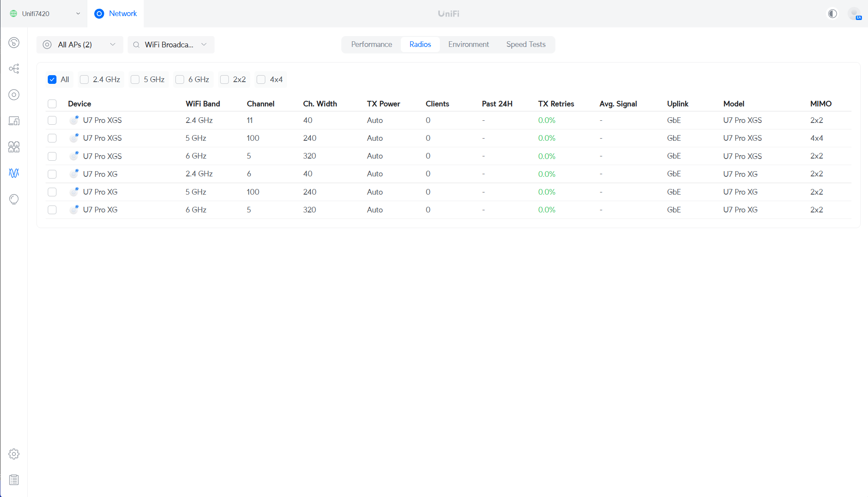Viewport: 868px width, 497px height.
Task: Click the UniFi logo in header
Action: pos(449,13)
